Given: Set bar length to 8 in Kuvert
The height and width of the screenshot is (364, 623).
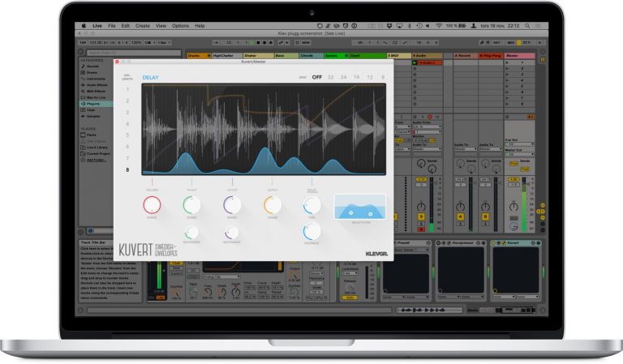Looking at the screenshot, I should point(127,170).
